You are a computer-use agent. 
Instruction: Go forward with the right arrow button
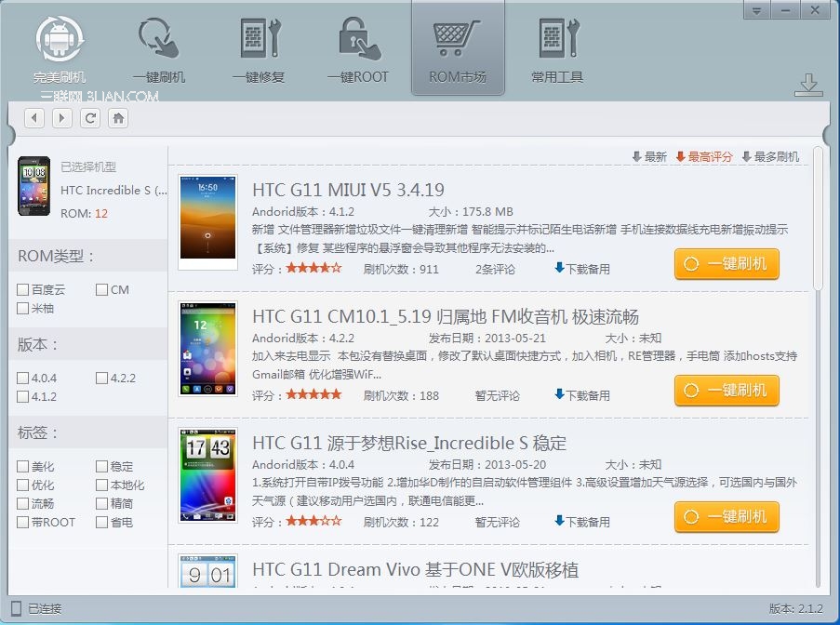pos(62,118)
